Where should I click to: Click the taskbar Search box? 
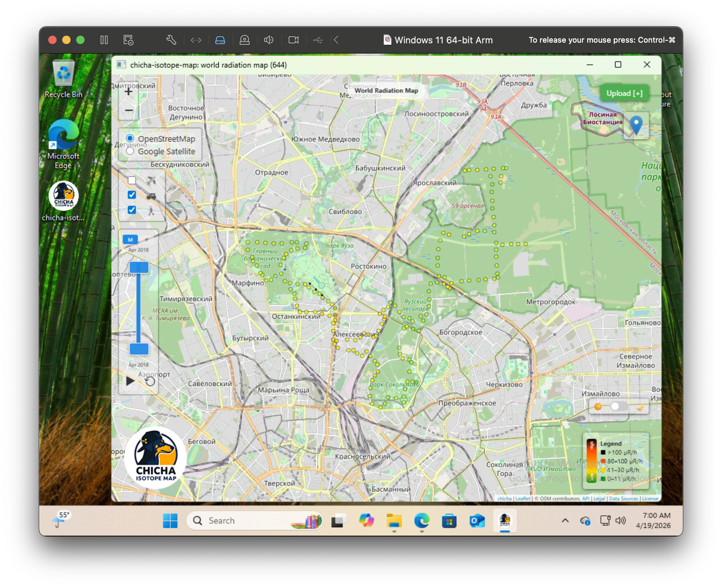254,521
